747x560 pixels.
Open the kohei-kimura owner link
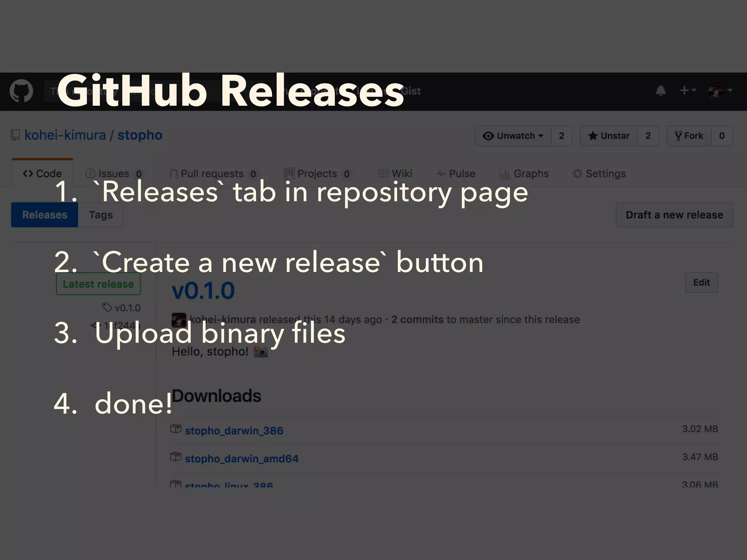pyautogui.click(x=65, y=135)
